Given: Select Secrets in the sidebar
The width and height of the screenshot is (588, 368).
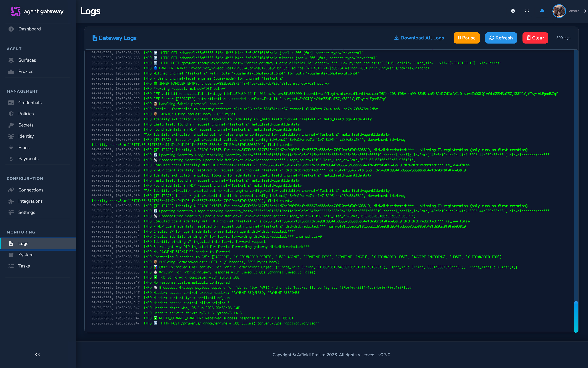Looking at the screenshot, I should pyautogui.click(x=26, y=125).
